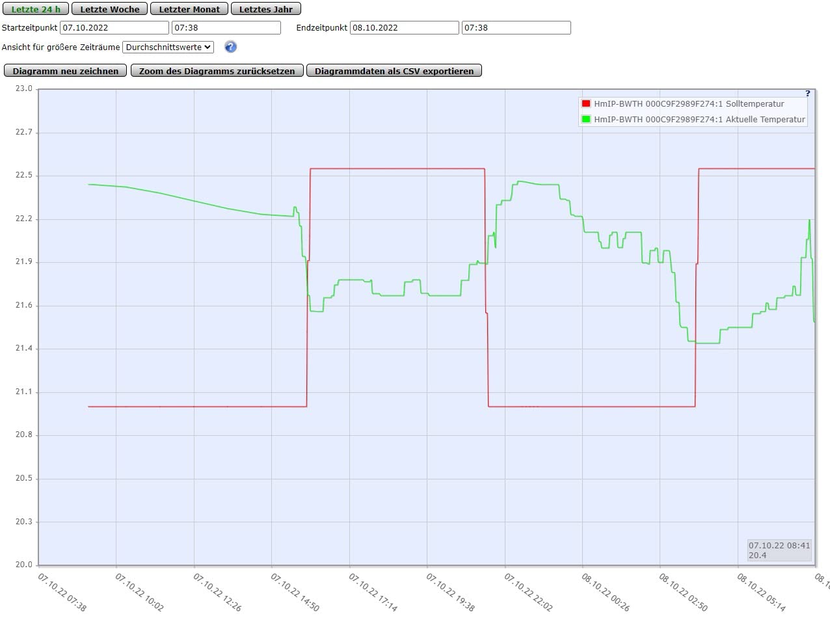
Task: Click the small '?' in chart corner
Action: (808, 94)
